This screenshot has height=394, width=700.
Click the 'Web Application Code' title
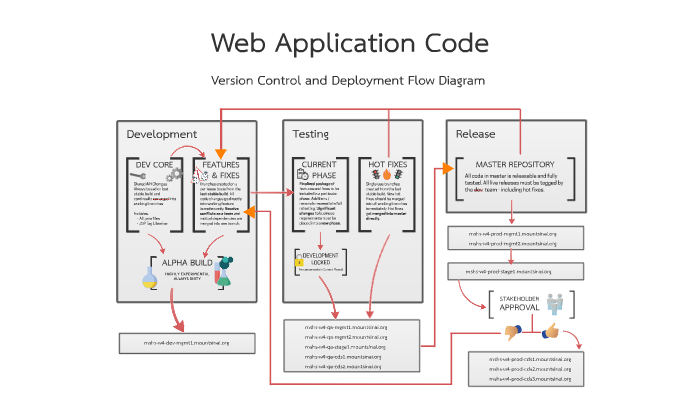coord(350,43)
